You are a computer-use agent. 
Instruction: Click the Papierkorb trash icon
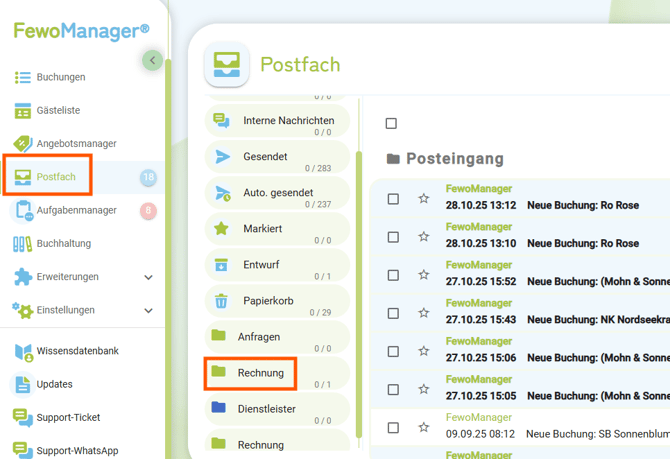point(221,301)
